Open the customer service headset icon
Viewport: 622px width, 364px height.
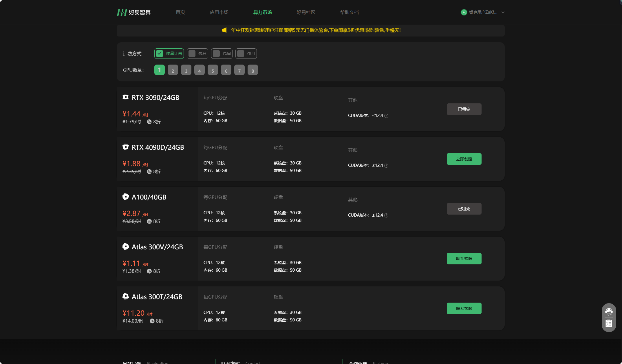pyautogui.click(x=609, y=312)
